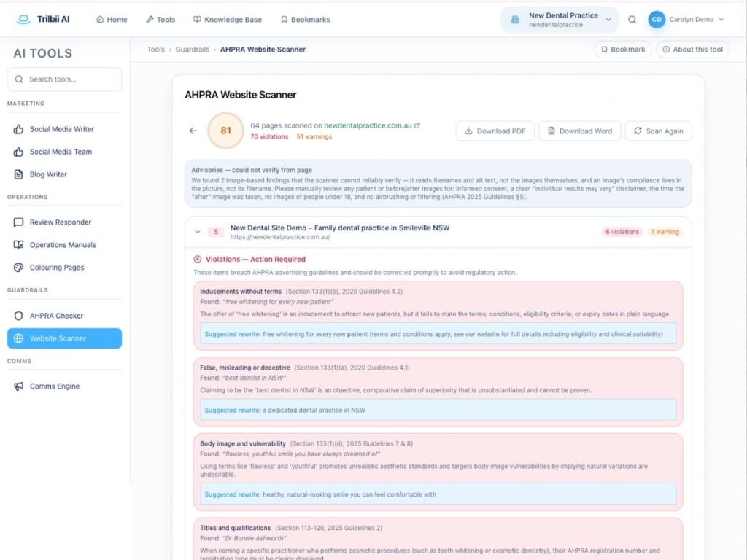Click the 'False, misleading or deceptive' violation title
Viewport: 747px width, 560px height.
click(x=245, y=367)
